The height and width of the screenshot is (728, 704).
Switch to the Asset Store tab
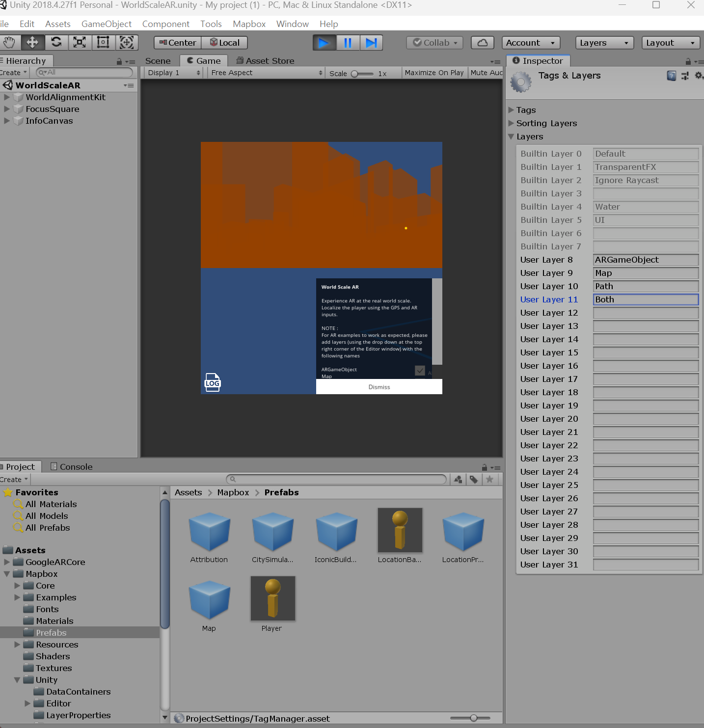click(266, 61)
